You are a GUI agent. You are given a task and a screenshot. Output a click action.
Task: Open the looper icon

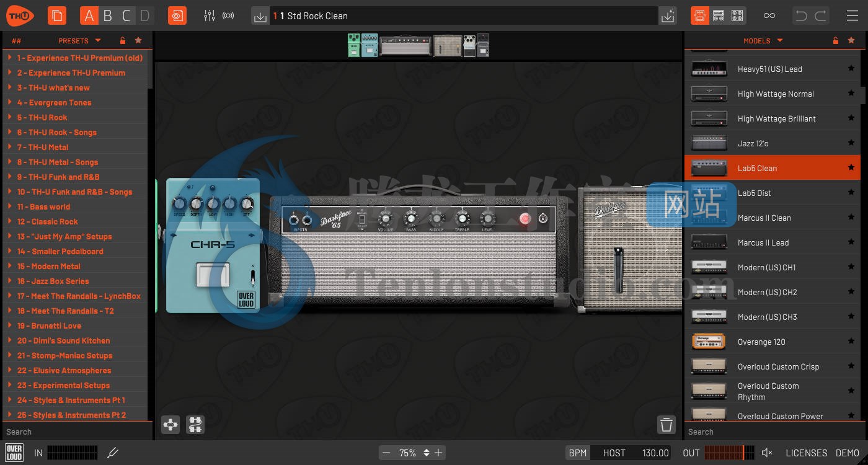177,15
